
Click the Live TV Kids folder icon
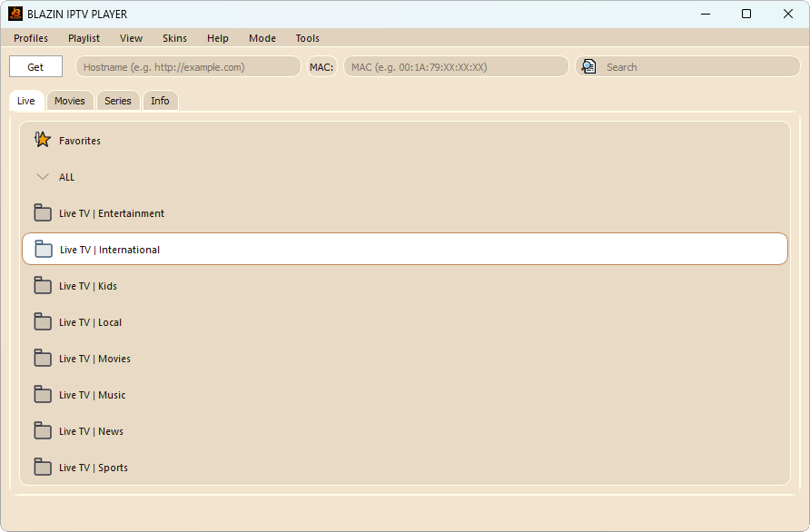point(43,285)
